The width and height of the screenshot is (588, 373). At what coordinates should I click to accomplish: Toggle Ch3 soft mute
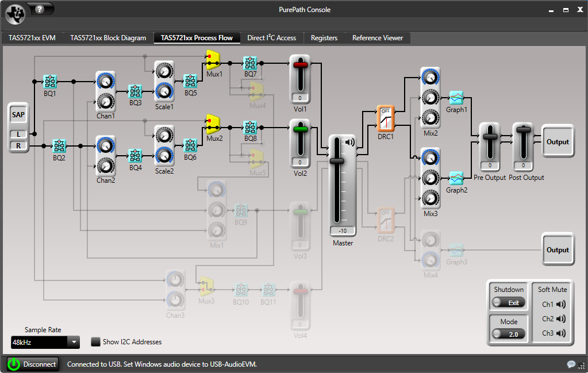561,333
